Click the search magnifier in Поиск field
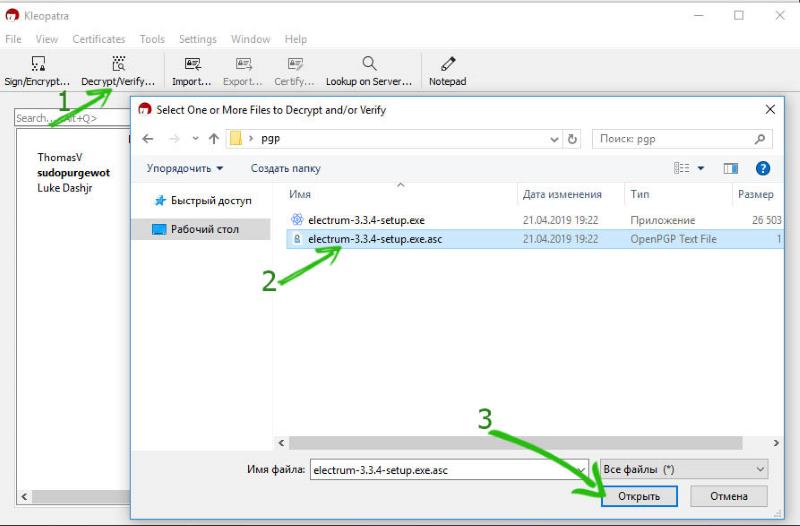 tap(760, 139)
